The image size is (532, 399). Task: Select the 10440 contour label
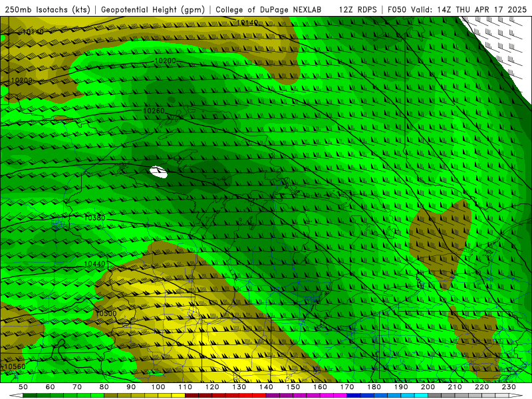94,264
